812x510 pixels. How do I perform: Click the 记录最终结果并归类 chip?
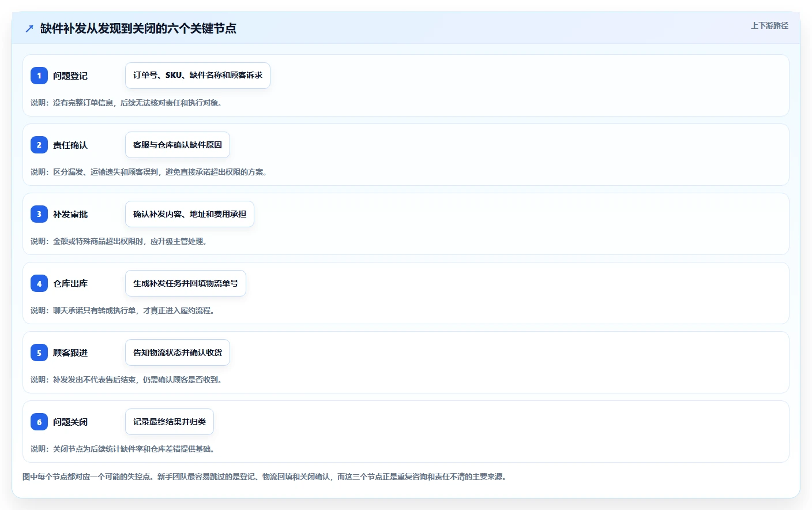170,422
